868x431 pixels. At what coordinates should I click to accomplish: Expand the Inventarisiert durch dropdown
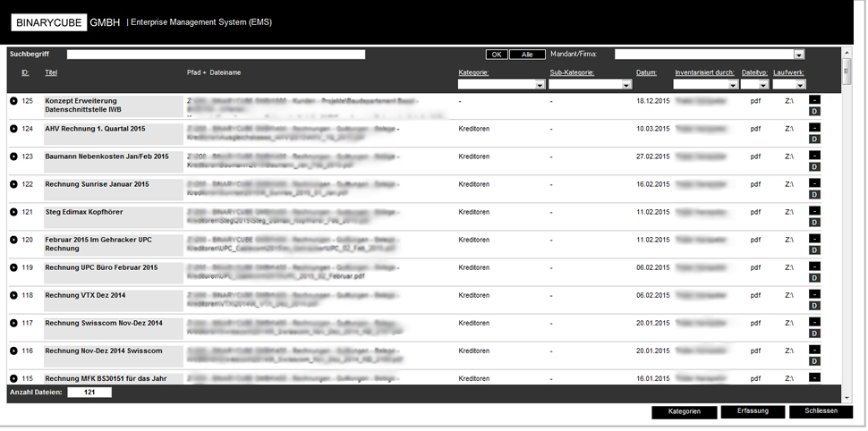pos(733,85)
